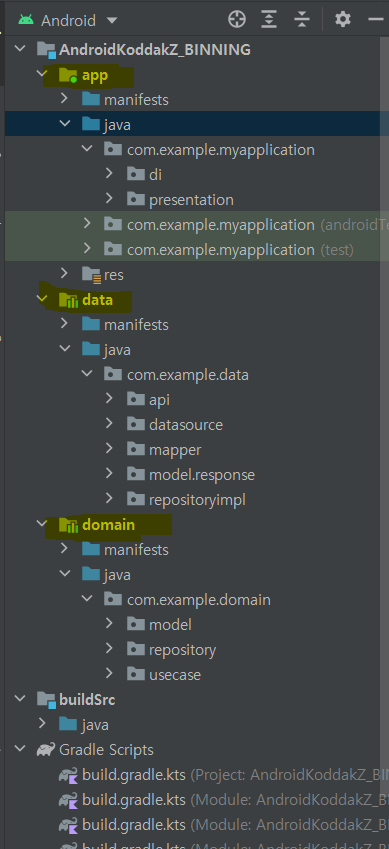The image size is (389, 849).
Task: Select the Gradle Scripts elephant icon
Action: [x=46, y=749]
